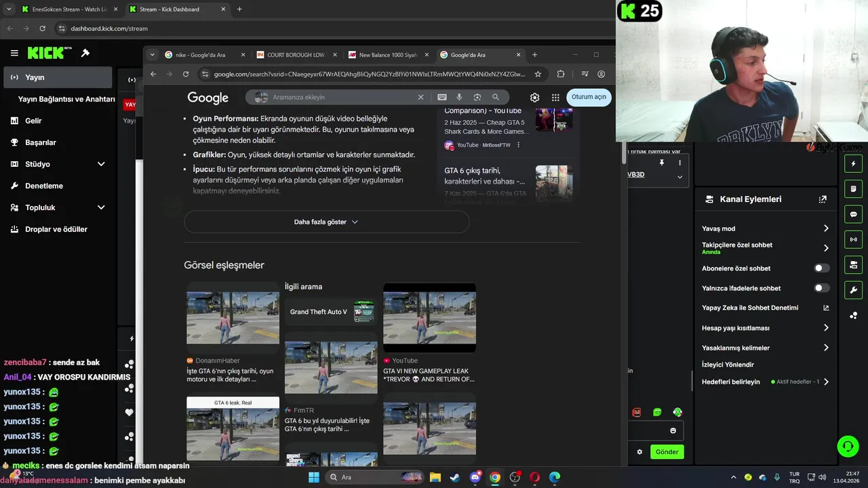868x488 pixels.
Task: Open the Chrome profile avatar
Action: coord(601,74)
